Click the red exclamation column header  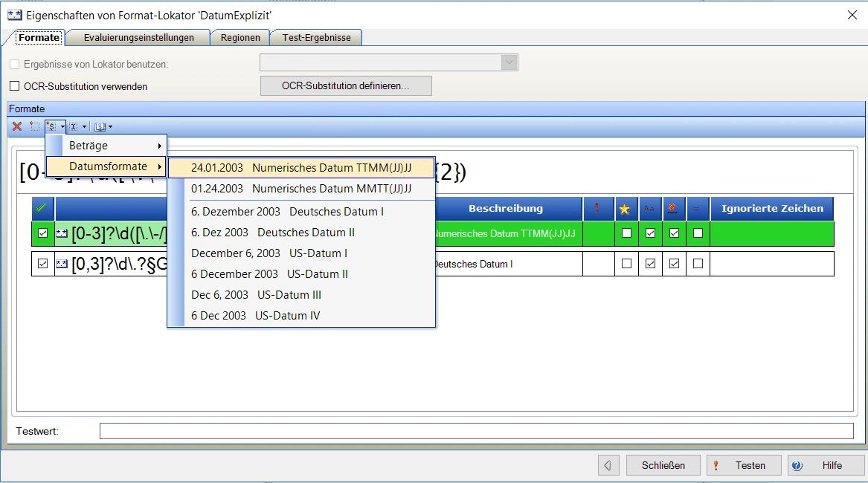pyautogui.click(x=597, y=209)
